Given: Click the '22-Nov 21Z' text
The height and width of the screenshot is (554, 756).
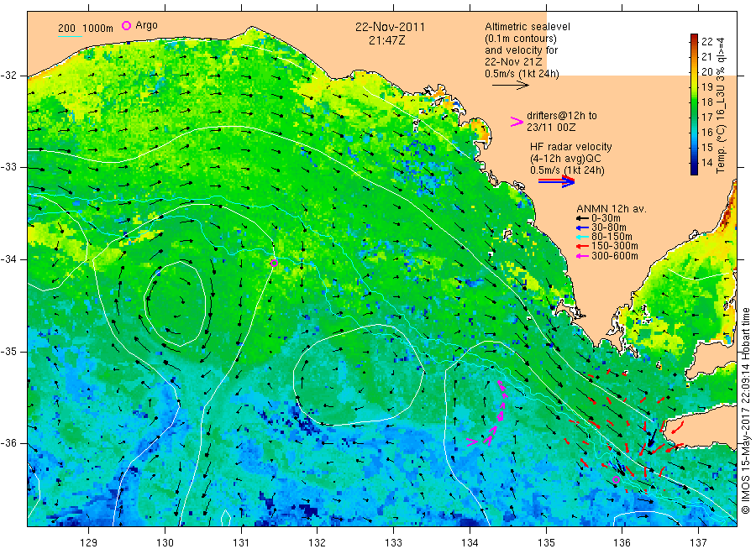Looking at the screenshot, I should [513, 62].
